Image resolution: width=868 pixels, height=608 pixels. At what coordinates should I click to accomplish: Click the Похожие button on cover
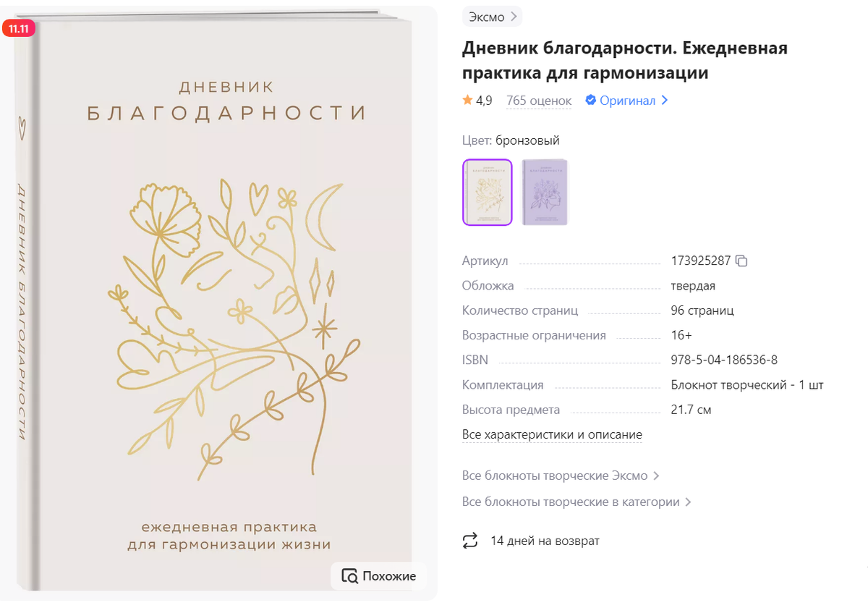[x=378, y=576]
